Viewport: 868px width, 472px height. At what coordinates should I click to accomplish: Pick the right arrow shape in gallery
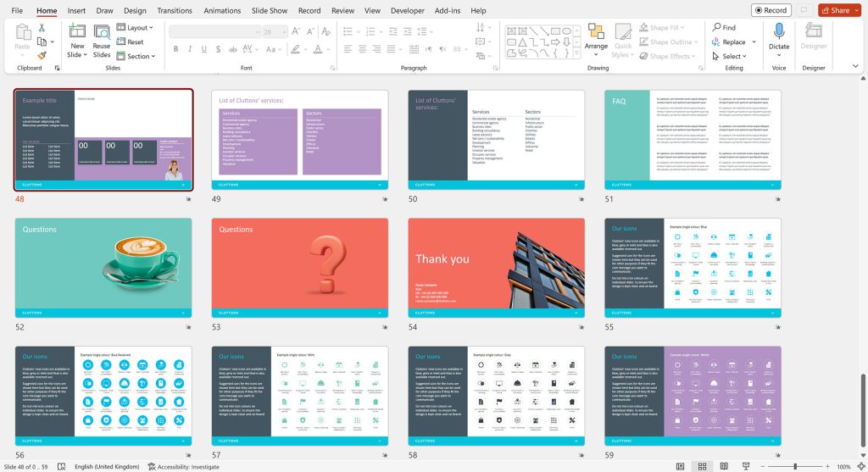(x=556, y=42)
